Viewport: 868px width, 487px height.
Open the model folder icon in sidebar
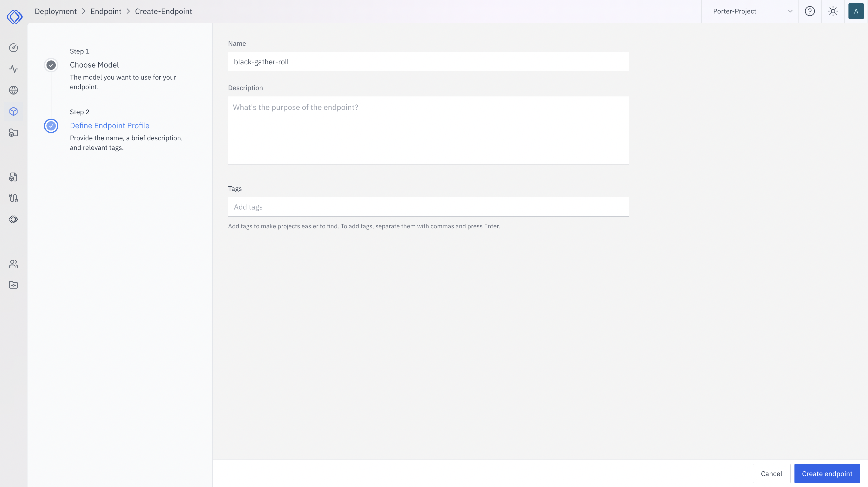coord(14,133)
